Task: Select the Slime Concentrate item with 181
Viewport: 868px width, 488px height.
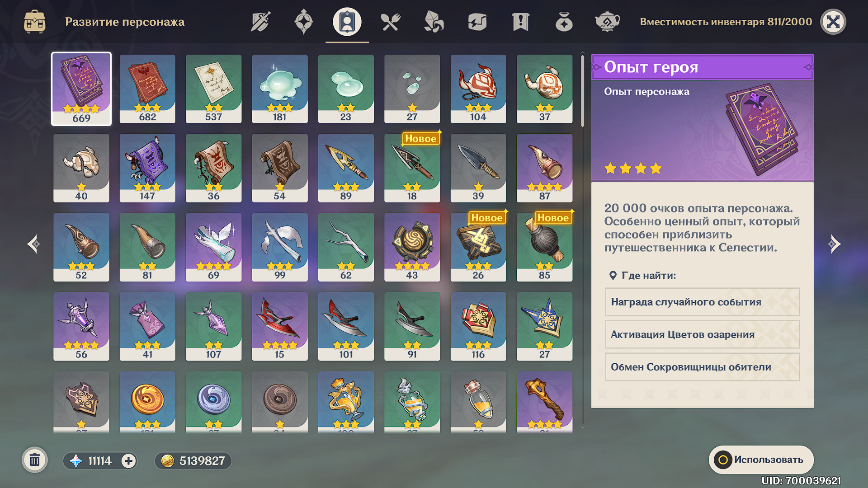Action: [280, 89]
